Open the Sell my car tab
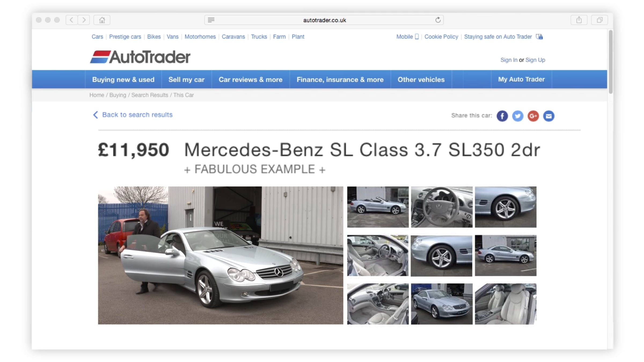Screen dimensions: 644x362 [x=186, y=80]
